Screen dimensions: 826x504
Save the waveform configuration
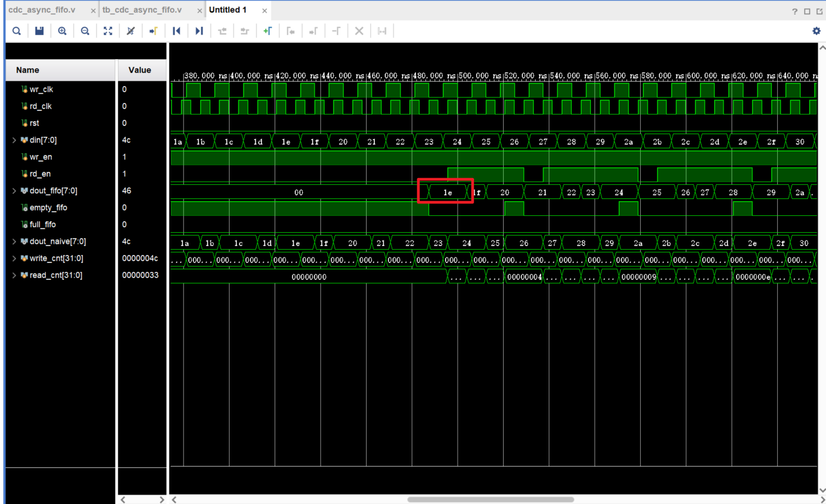(39, 31)
